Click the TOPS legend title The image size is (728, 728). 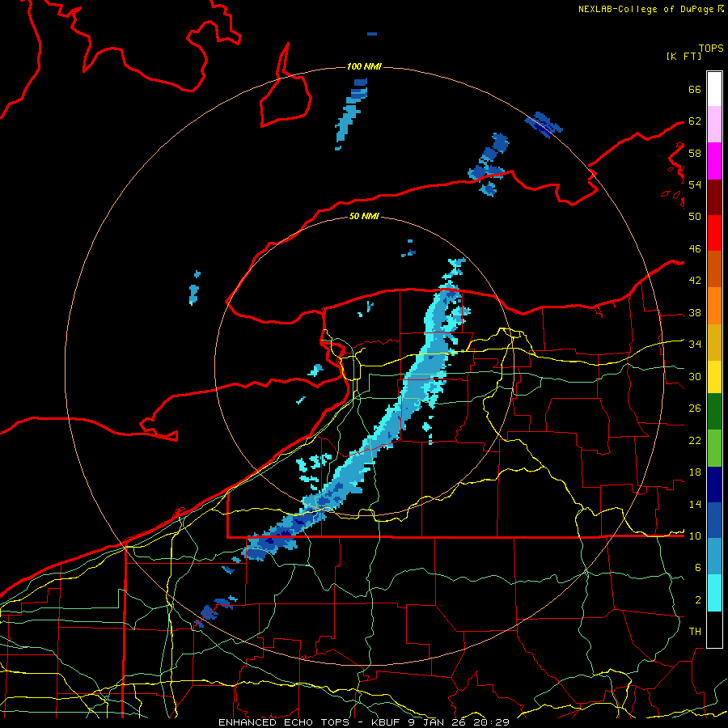point(711,48)
